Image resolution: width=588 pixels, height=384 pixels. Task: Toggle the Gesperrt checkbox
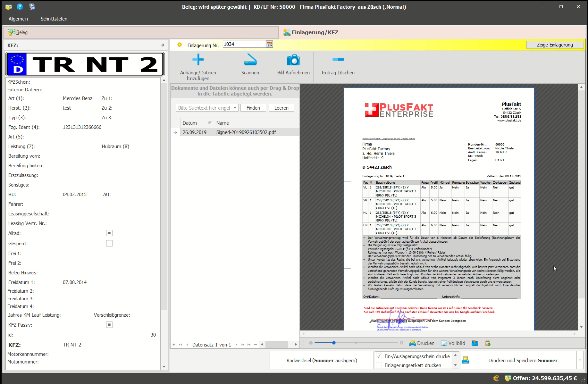(109, 243)
